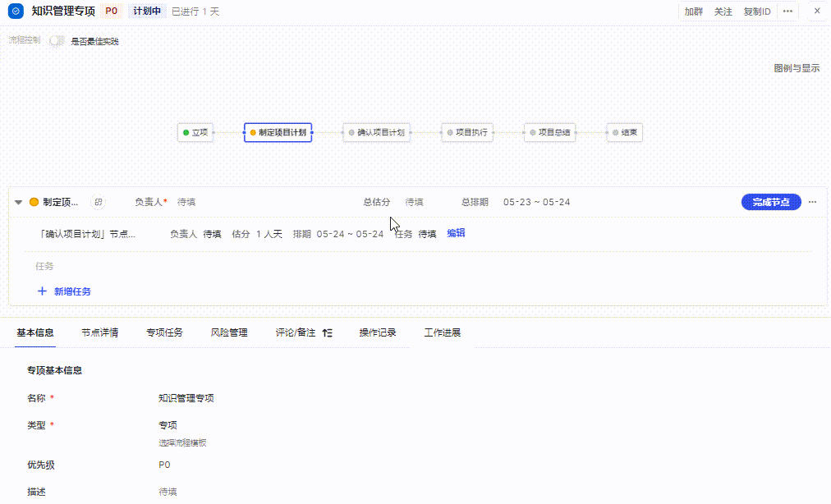Select the 项目执行 workflow node
This screenshot has width=831, height=504.
467,132
